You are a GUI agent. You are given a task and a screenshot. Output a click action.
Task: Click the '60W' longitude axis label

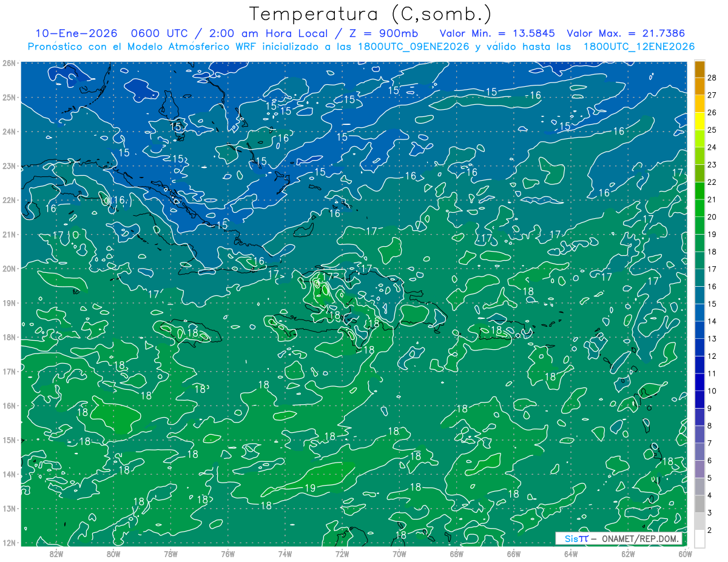(685, 554)
